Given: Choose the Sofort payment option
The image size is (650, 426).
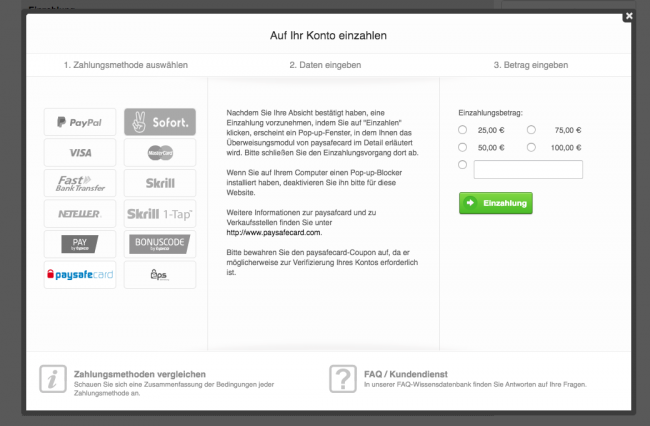Looking at the screenshot, I should tap(160, 122).
